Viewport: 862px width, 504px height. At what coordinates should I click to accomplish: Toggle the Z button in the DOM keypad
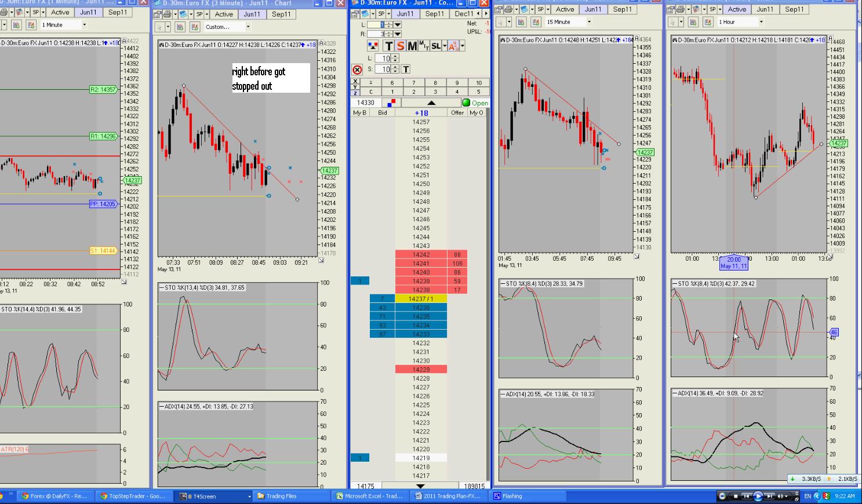pyautogui.click(x=355, y=93)
